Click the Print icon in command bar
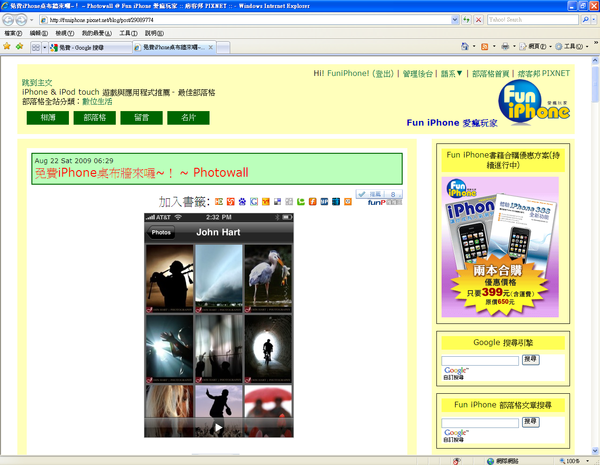 (505, 46)
